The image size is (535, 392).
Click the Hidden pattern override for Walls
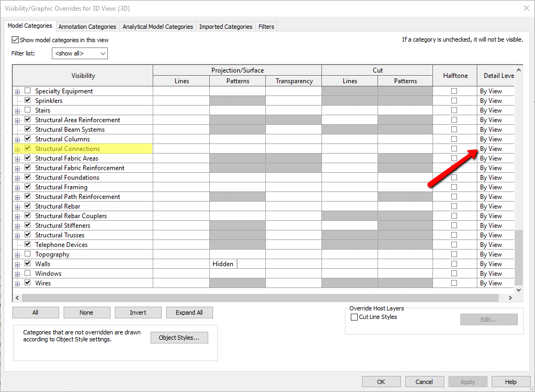pos(223,264)
